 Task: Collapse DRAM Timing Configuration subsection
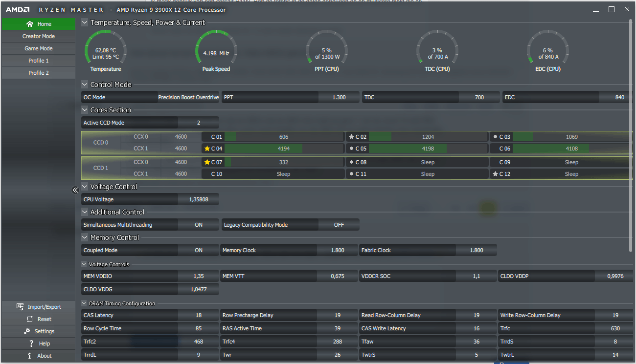click(84, 303)
